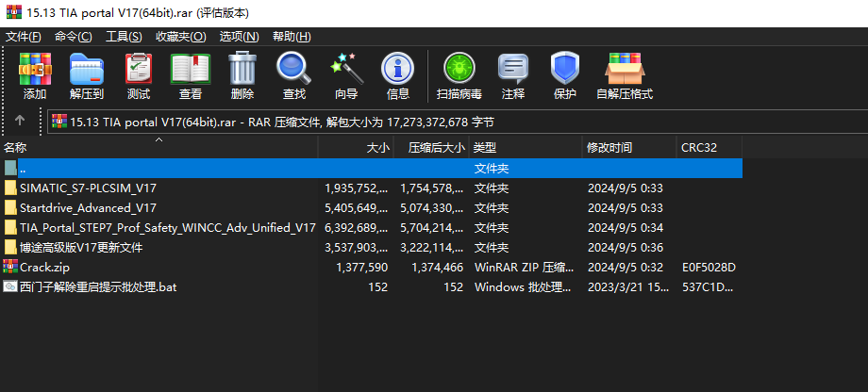Sort by the 名称 column header

[x=159, y=148]
